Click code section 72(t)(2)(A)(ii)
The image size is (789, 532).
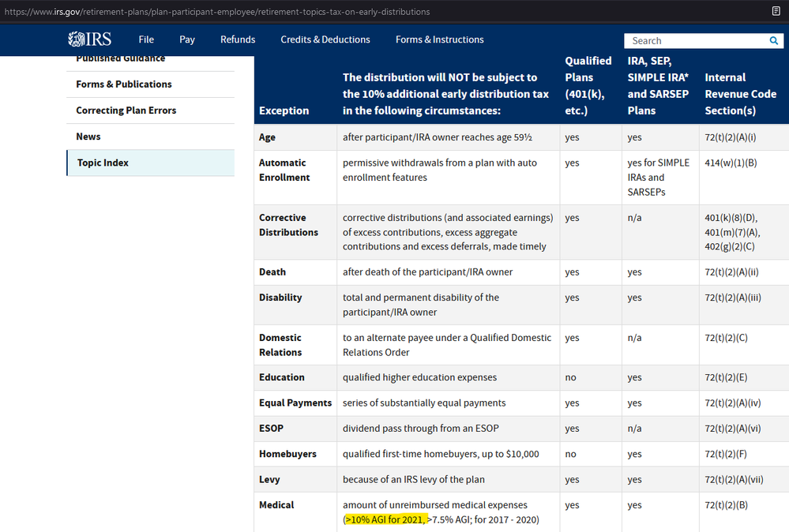pos(731,272)
